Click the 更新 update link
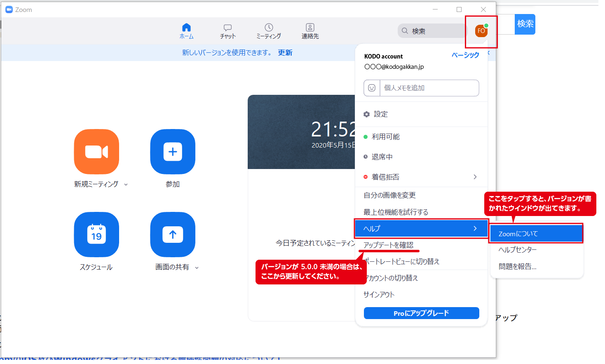This screenshot has height=364, width=605. point(285,53)
